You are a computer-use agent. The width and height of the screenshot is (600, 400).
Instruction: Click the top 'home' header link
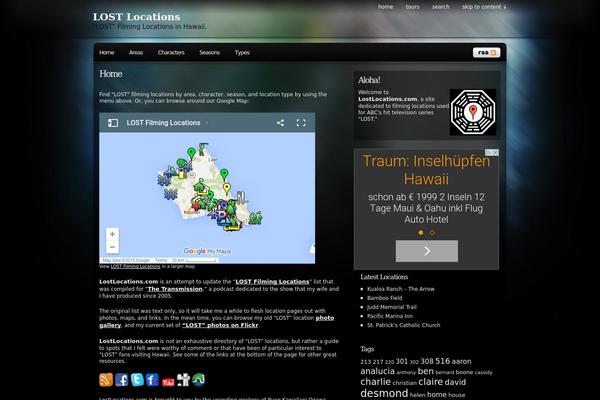coord(385,7)
